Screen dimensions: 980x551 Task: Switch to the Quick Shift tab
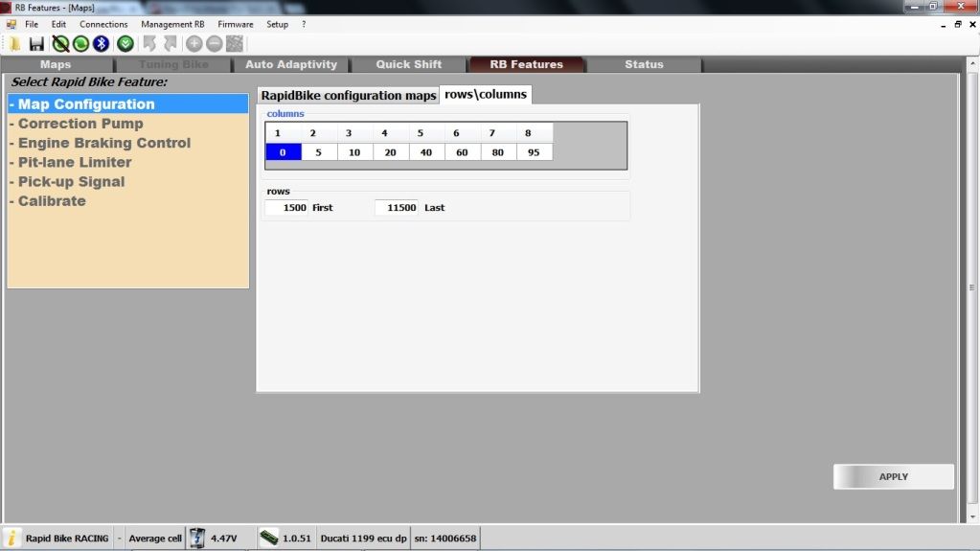(409, 64)
